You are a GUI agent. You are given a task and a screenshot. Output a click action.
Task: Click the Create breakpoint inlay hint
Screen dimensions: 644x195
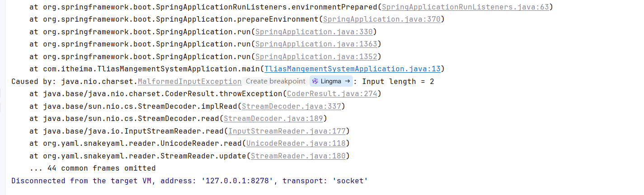pyautogui.click(x=275, y=81)
